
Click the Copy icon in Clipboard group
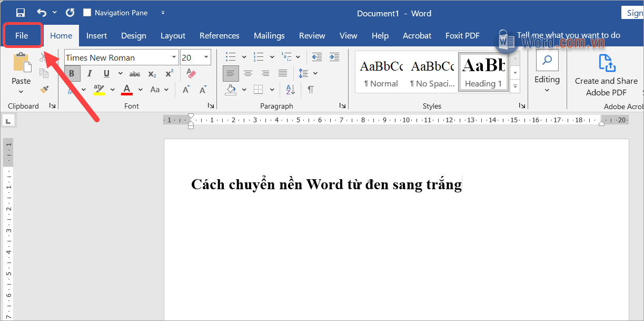44,73
